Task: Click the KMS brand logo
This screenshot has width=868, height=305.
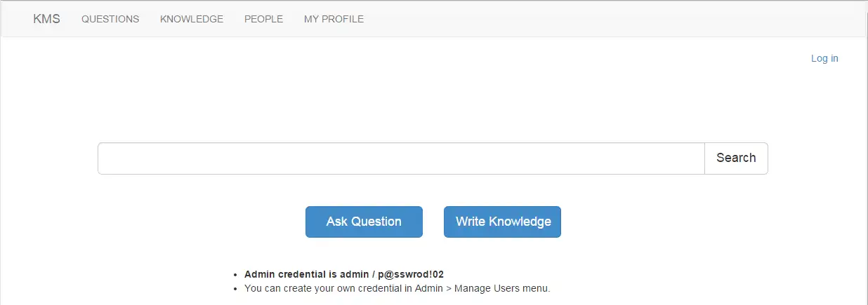Action: point(46,19)
